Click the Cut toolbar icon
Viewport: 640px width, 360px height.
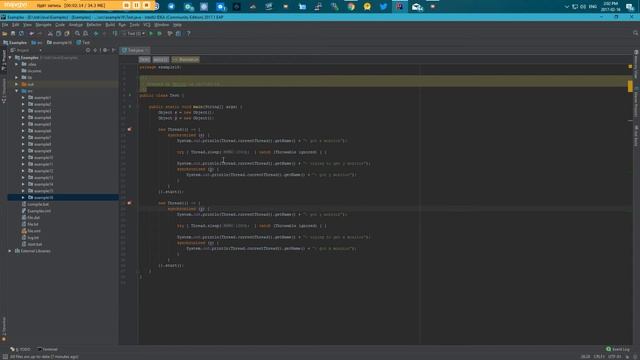point(50,33)
